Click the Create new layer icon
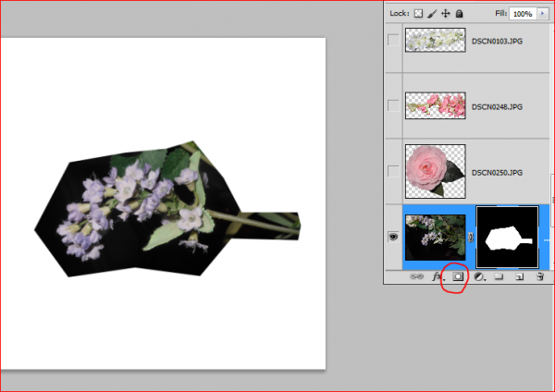The image size is (555, 392). pos(519,276)
